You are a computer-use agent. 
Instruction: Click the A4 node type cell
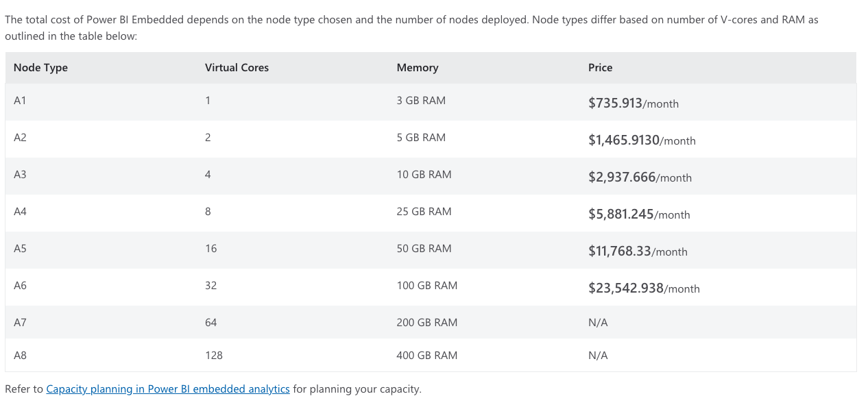coord(20,212)
